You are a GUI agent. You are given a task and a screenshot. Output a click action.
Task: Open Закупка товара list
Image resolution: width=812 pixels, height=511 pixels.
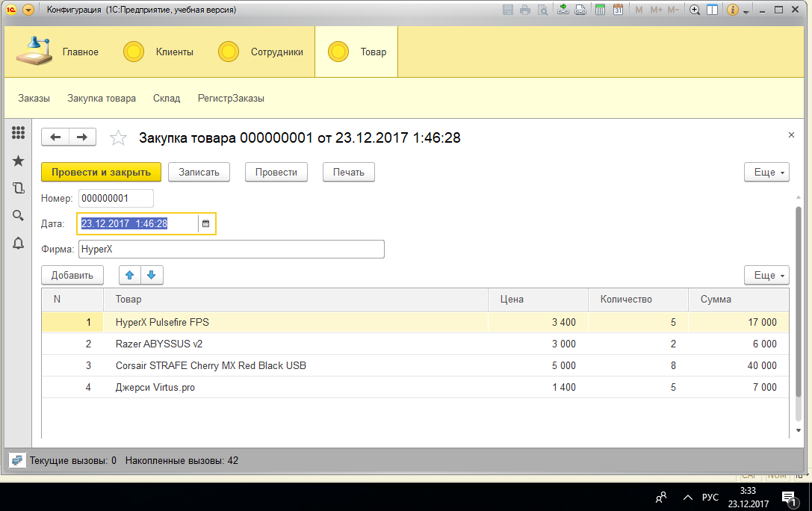(102, 99)
